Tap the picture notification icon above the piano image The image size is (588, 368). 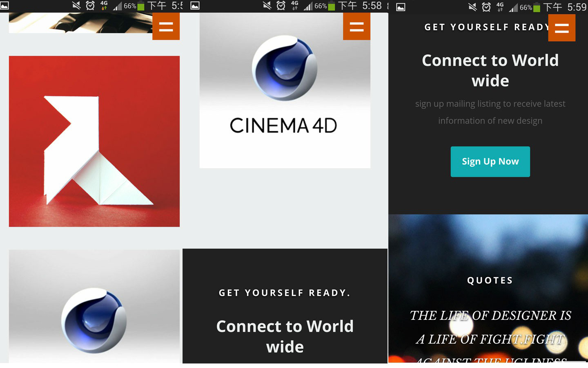(4, 6)
